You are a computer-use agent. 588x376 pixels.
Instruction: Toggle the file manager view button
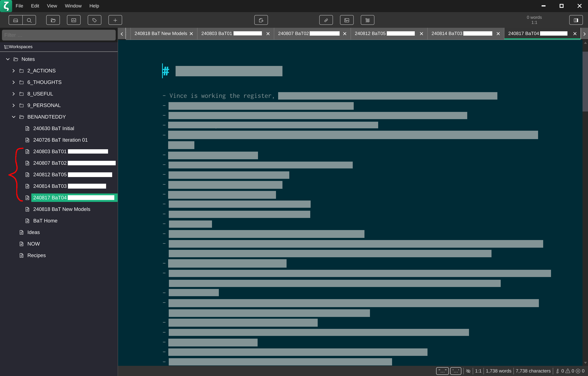click(x=16, y=20)
